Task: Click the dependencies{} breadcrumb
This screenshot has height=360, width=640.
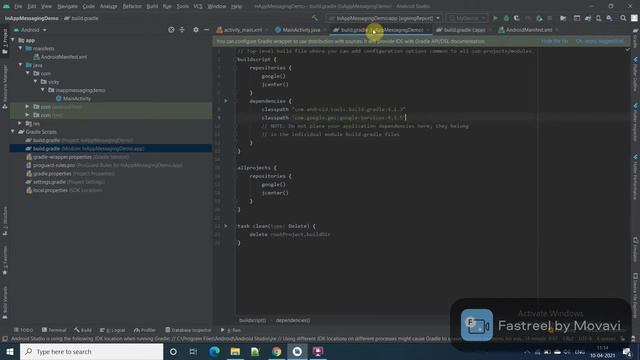Action: click(293, 320)
